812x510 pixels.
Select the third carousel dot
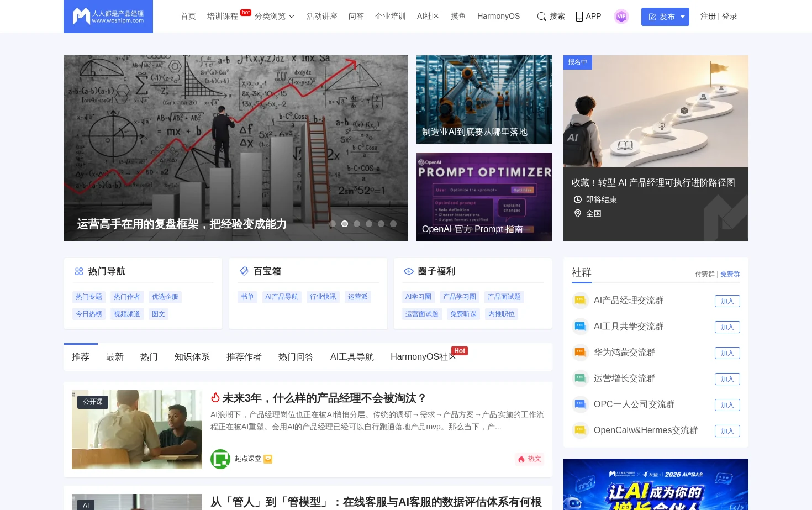click(x=357, y=224)
